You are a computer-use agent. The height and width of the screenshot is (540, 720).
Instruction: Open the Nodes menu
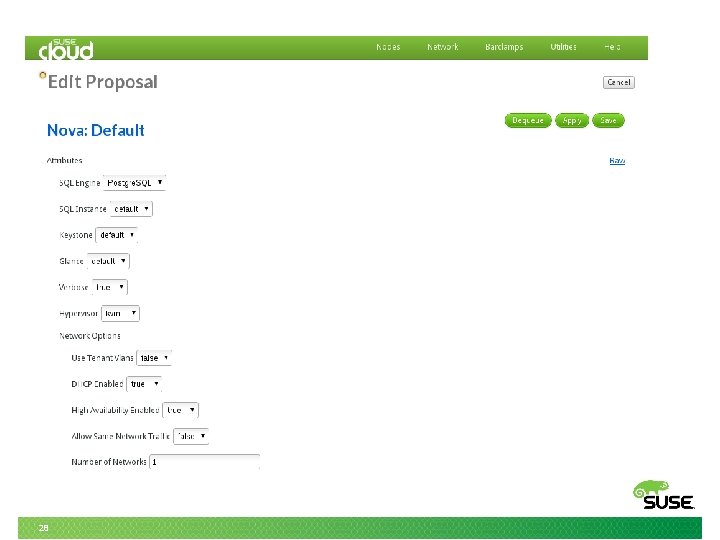(388, 47)
